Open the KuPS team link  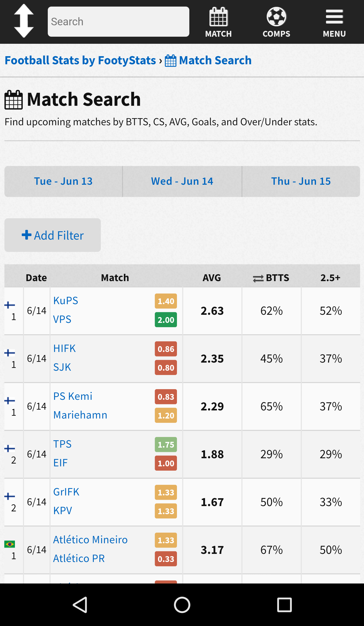(66, 301)
